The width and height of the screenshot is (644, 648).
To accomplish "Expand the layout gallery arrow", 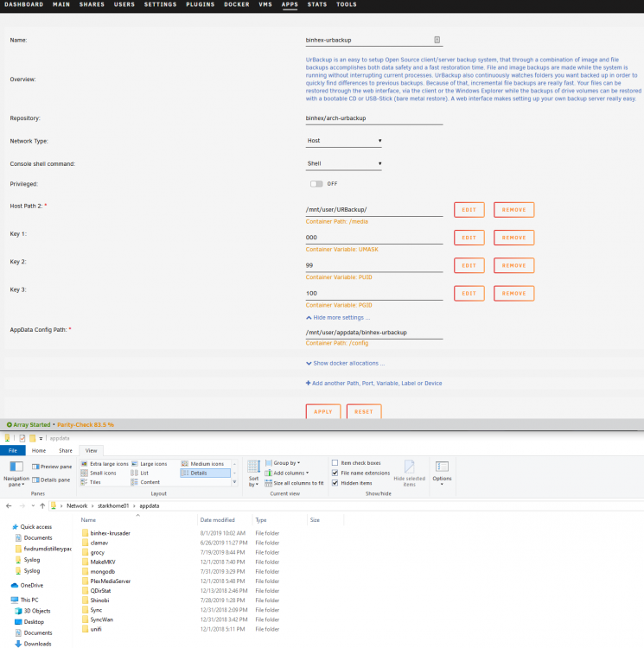I will [234, 482].
